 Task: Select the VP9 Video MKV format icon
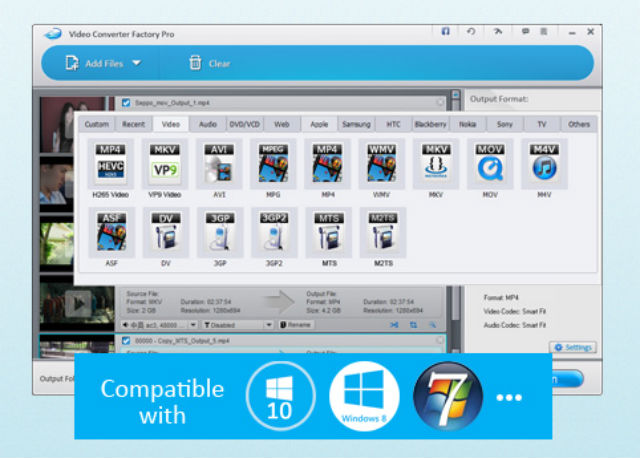(164, 164)
